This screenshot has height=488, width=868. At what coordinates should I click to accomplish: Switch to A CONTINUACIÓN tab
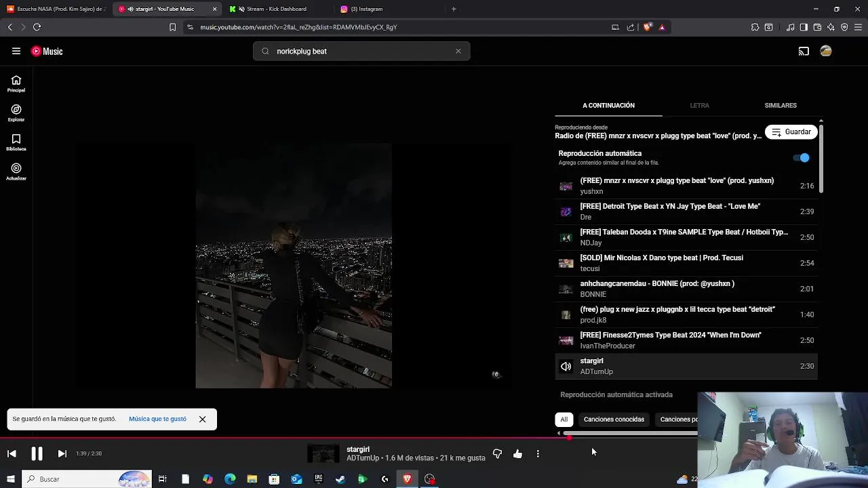pyautogui.click(x=608, y=106)
